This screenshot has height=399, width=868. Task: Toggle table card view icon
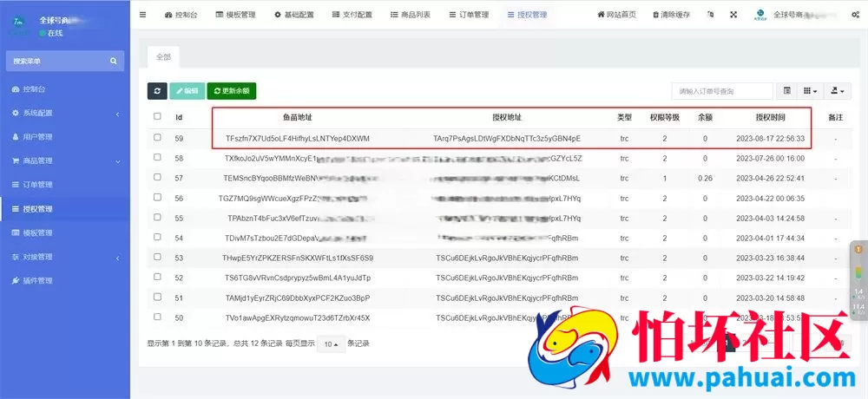[x=786, y=91]
